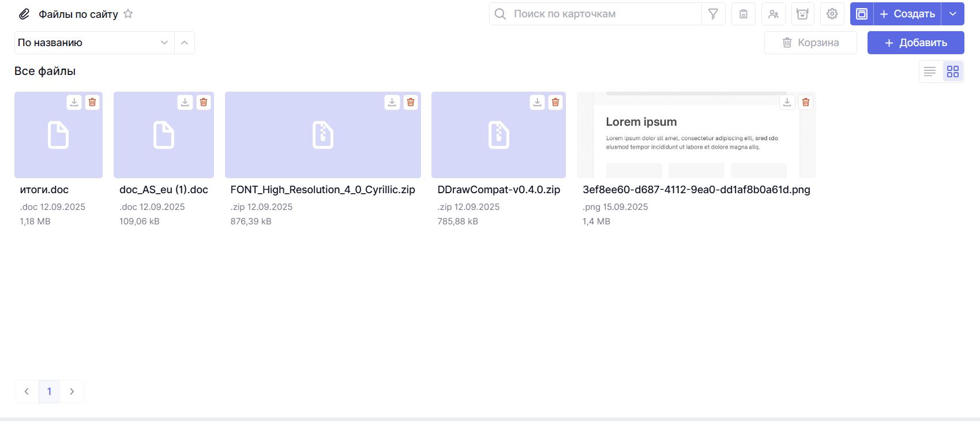Image resolution: width=980 pixels, height=421 pixels.
Task: Click the Добавить button
Action: (x=915, y=43)
